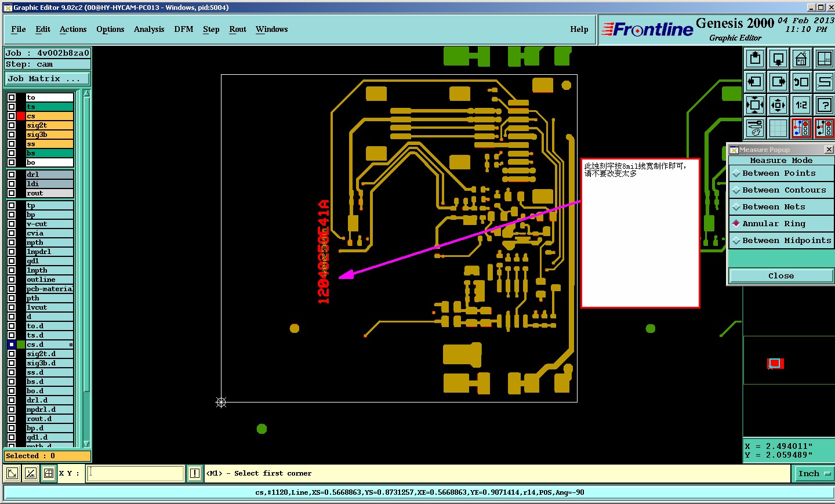Screen dimensions: 835x504
Task: Select Between Nets measure mode
Action: (x=781, y=207)
